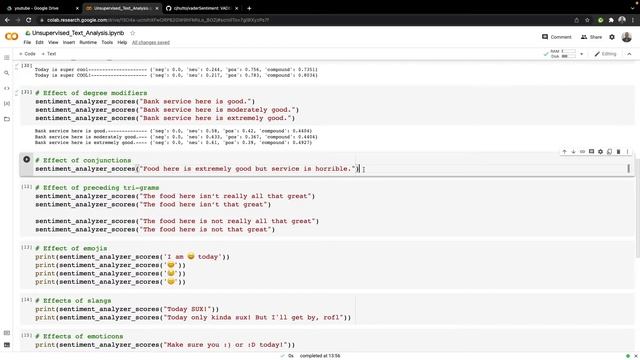The image size is (640, 360).
Task: Open the View menu
Action: click(x=53, y=42)
